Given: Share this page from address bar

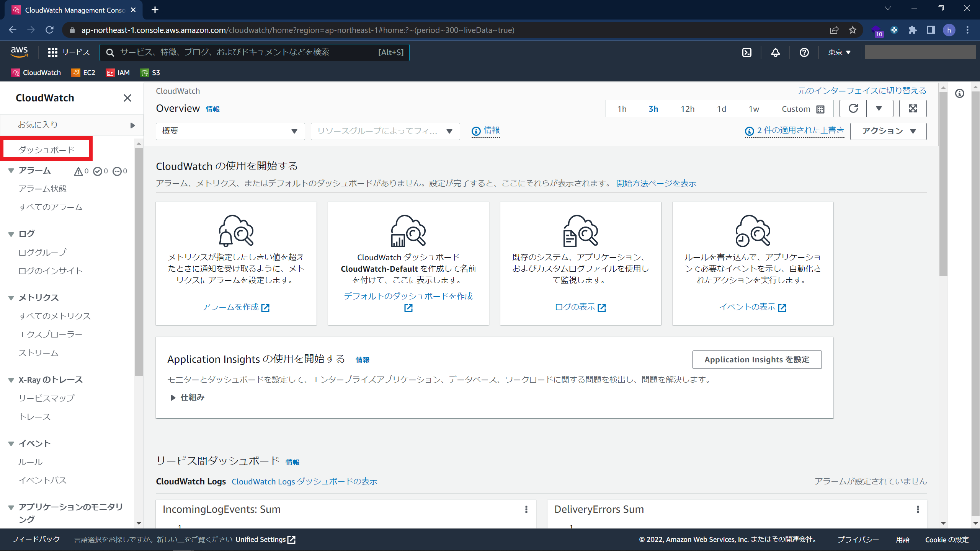Looking at the screenshot, I should pos(834,30).
